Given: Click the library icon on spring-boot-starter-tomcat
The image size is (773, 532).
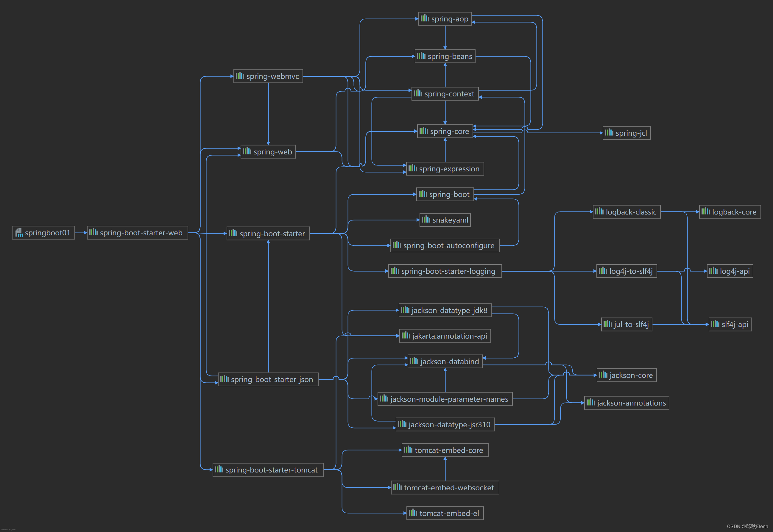Looking at the screenshot, I should pos(219,469).
